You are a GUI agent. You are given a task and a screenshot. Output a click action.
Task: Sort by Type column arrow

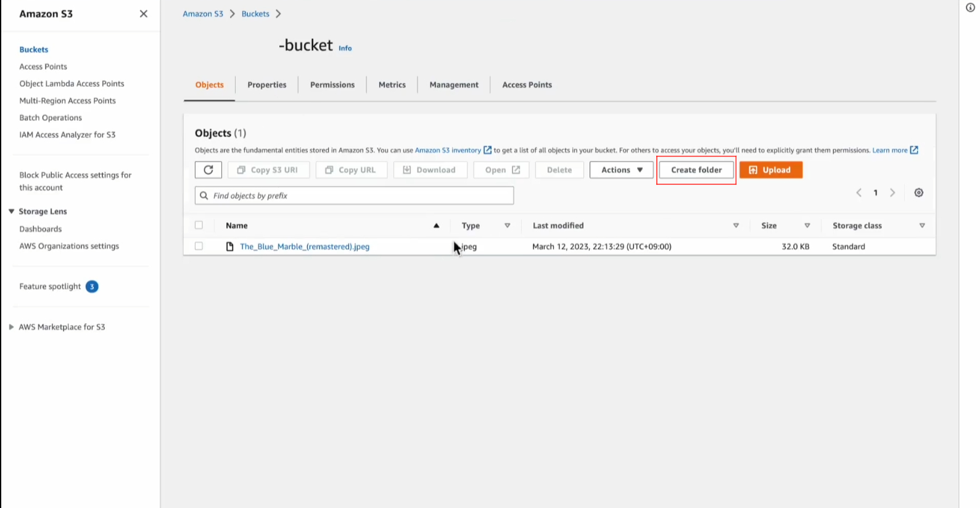508,226
